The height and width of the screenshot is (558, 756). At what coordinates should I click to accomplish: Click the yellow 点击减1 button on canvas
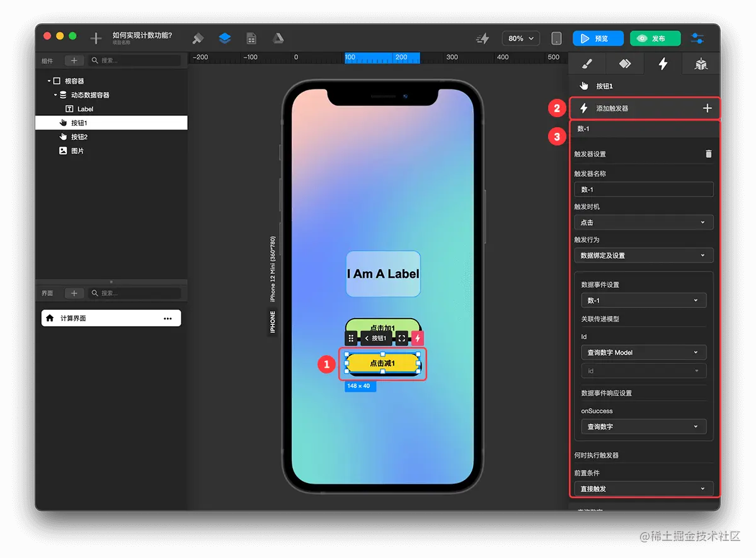click(382, 363)
